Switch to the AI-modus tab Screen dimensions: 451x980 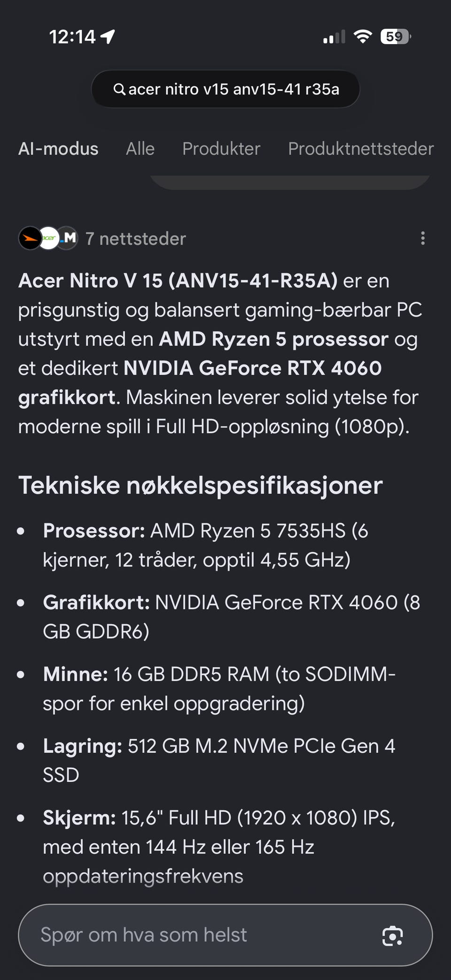point(58,148)
